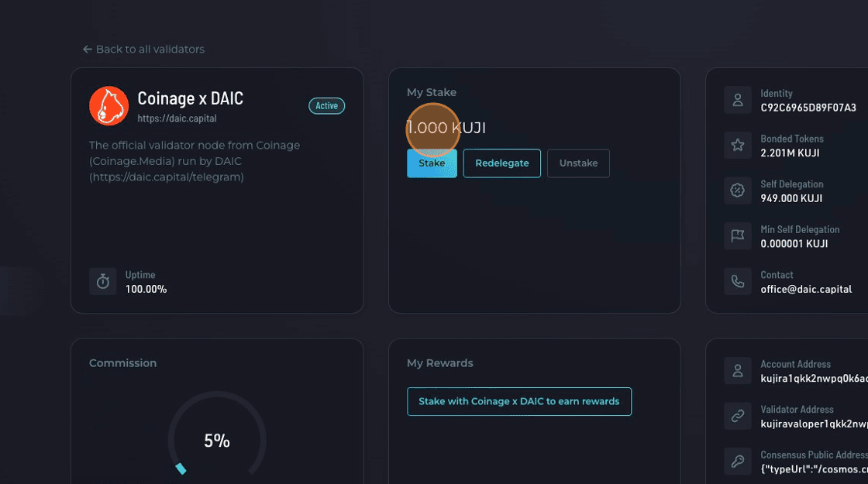Click the office@daic.capital contact email

[x=806, y=289]
